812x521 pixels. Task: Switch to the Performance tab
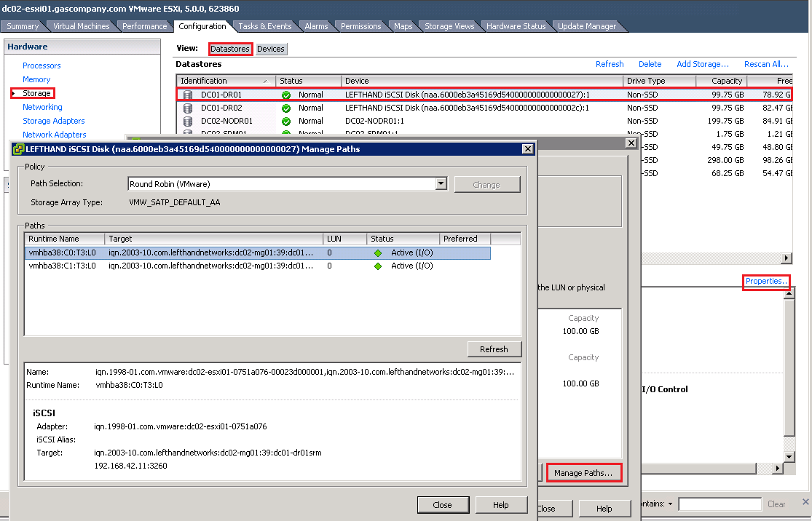[x=144, y=26]
